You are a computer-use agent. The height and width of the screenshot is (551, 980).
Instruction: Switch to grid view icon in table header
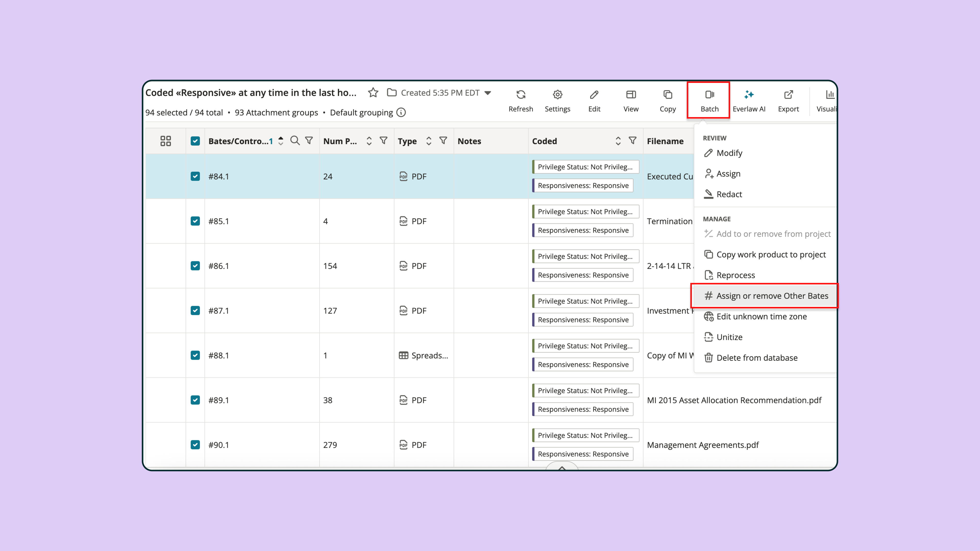point(165,141)
